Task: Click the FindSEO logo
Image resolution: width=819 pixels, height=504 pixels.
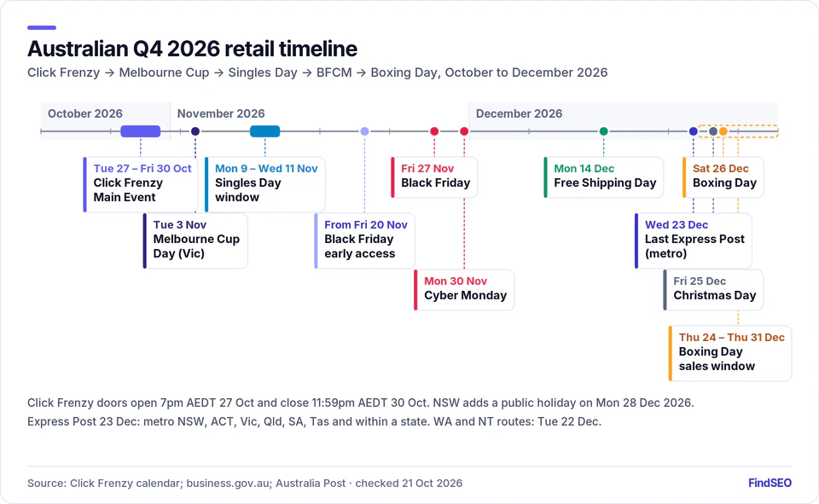Action: (770, 484)
